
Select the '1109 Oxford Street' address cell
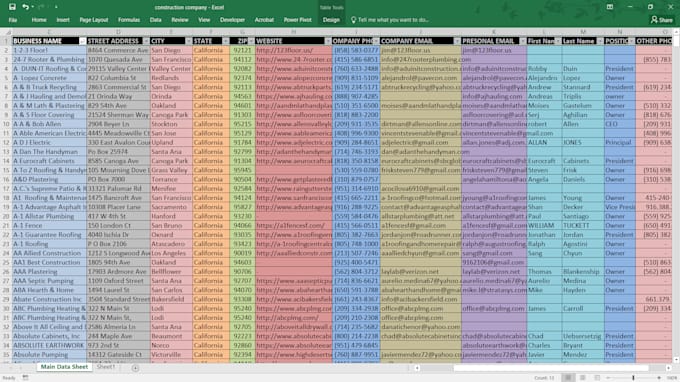pos(118,281)
